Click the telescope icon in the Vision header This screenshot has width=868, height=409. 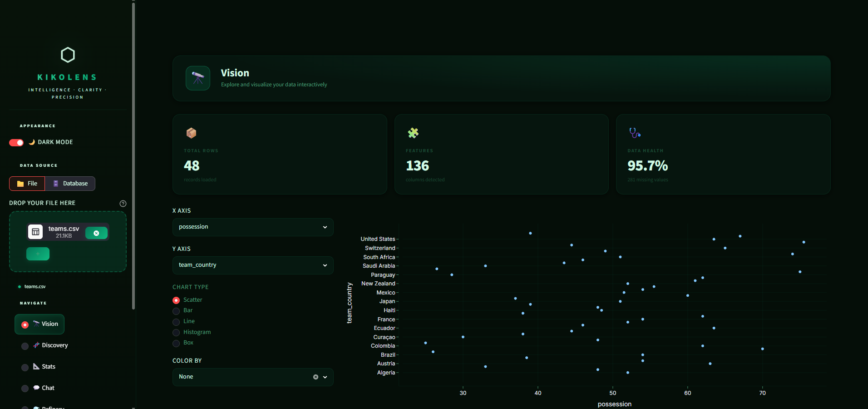point(198,78)
